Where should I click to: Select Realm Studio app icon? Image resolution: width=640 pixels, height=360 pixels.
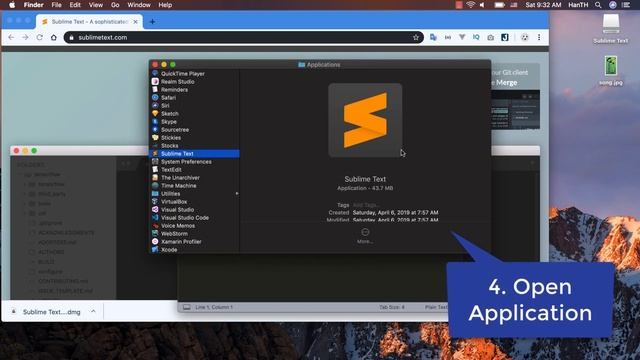point(155,82)
